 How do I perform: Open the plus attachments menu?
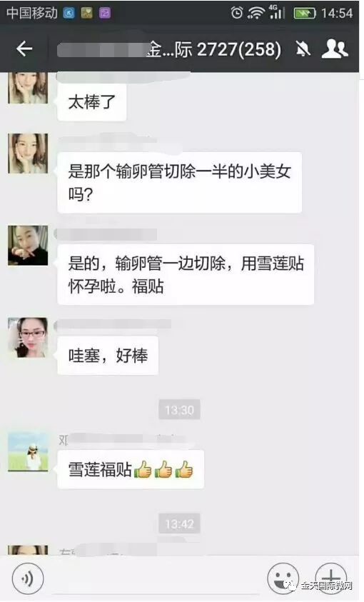coord(331,577)
